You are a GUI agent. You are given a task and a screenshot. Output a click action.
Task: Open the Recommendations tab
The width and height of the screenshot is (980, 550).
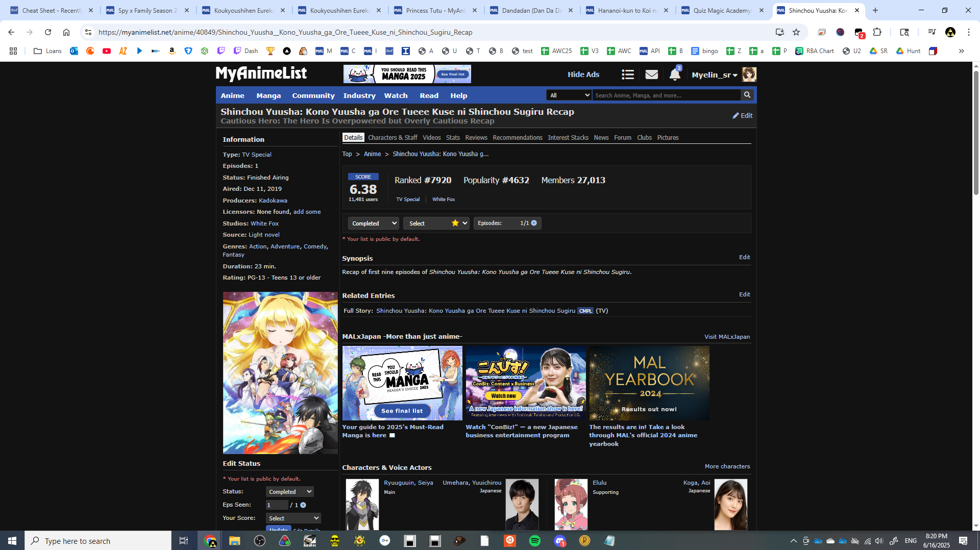[x=518, y=138]
